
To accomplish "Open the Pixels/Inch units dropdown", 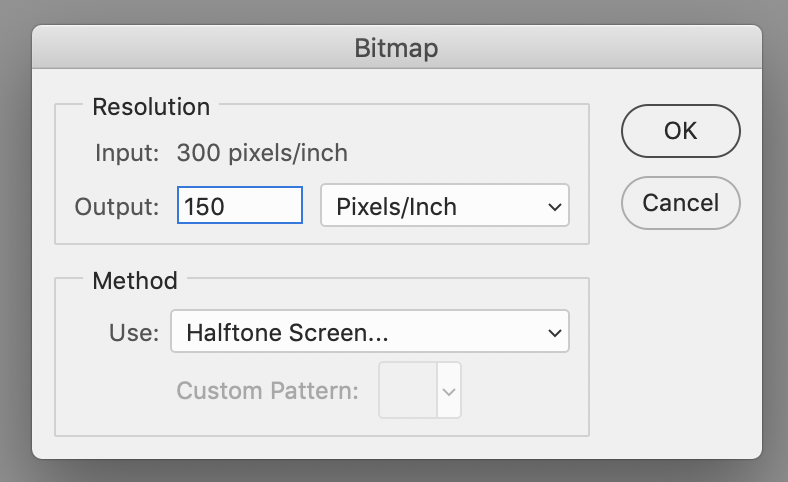I will tap(445, 205).
